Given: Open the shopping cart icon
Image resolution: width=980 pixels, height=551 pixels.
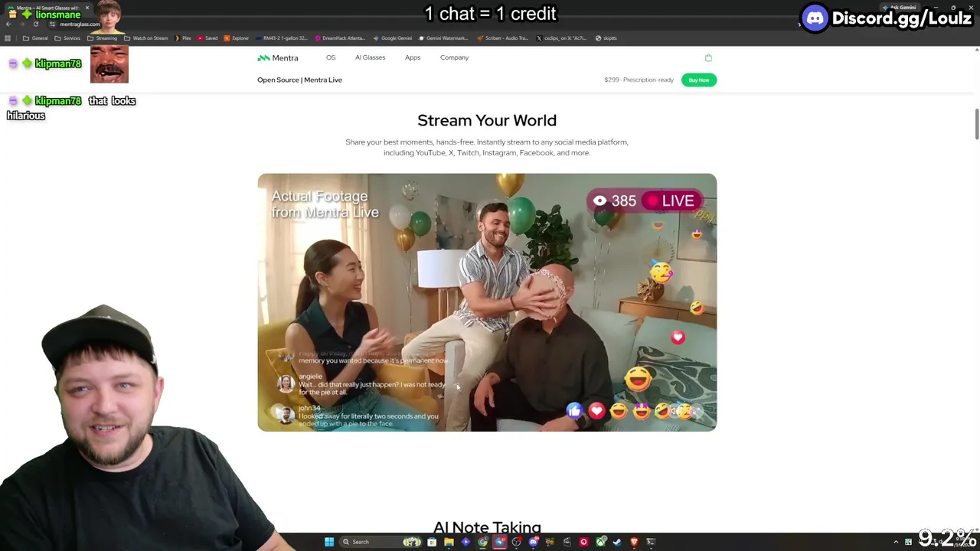Looking at the screenshot, I should pos(708,57).
